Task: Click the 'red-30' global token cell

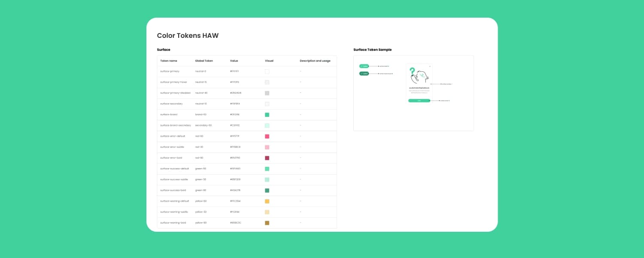Action: 199,147
